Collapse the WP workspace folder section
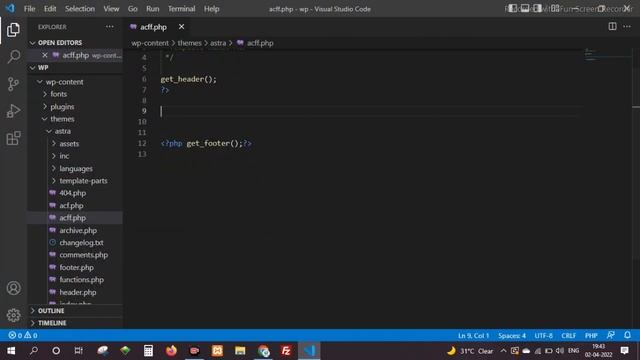Screen dimensions: 640x360 point(33,68)
